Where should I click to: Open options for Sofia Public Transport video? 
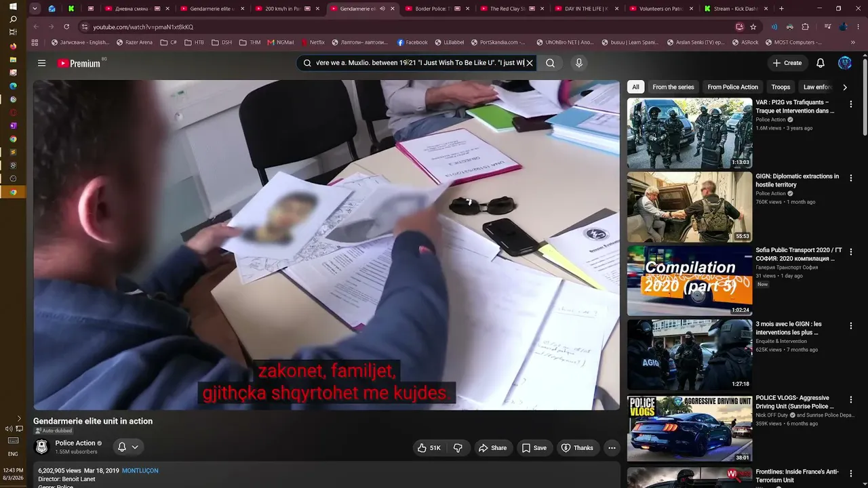(x=850, y=252)
